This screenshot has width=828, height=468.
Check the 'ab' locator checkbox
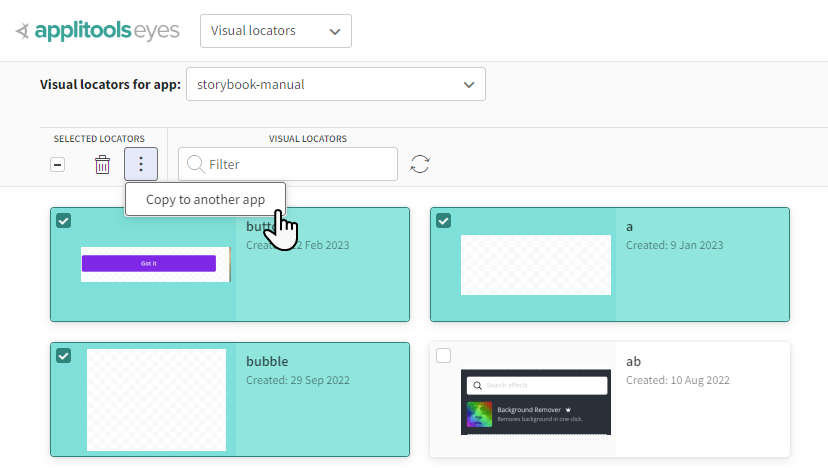pos(444,355)
